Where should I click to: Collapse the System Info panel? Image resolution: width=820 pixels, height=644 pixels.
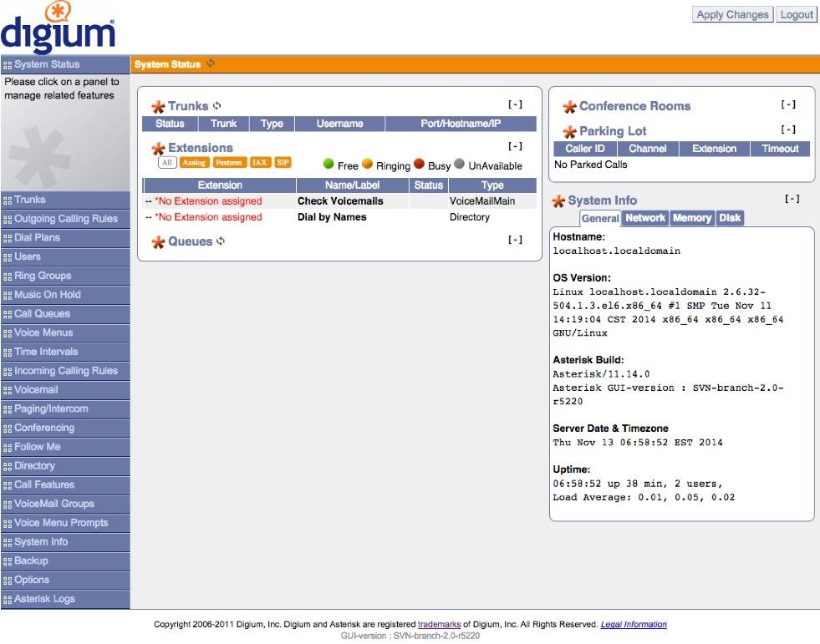(792, 199)
